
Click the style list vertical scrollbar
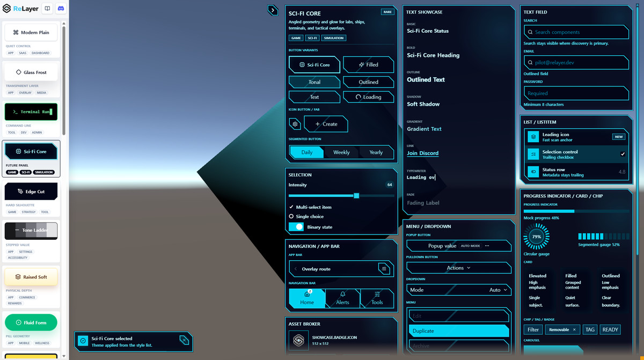64,80
